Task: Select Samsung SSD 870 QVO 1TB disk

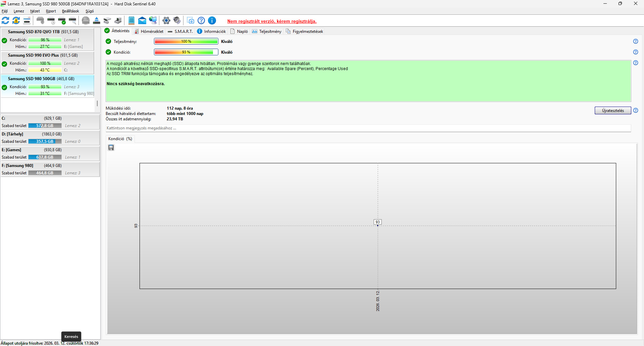Action: 47,39
